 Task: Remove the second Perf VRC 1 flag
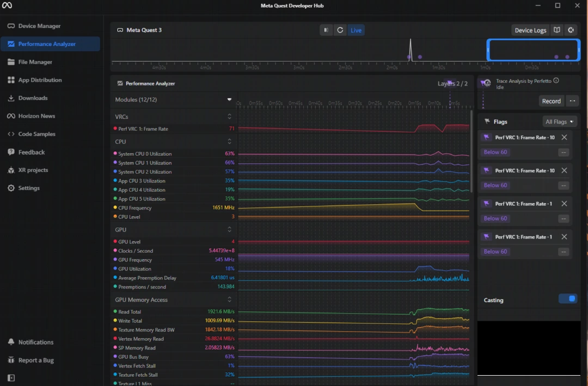point(564,170)
